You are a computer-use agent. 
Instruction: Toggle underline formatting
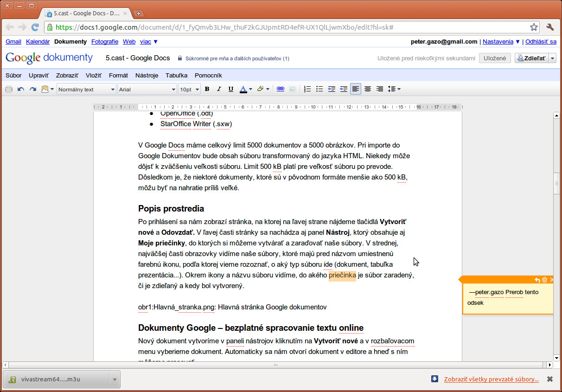tap(230, 89)
